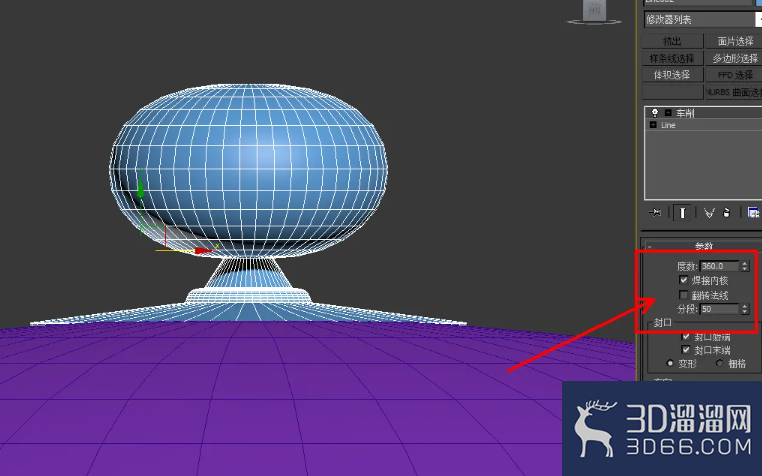
Task: Click the 分段 spinner arrows
Action: click(745, 309)
